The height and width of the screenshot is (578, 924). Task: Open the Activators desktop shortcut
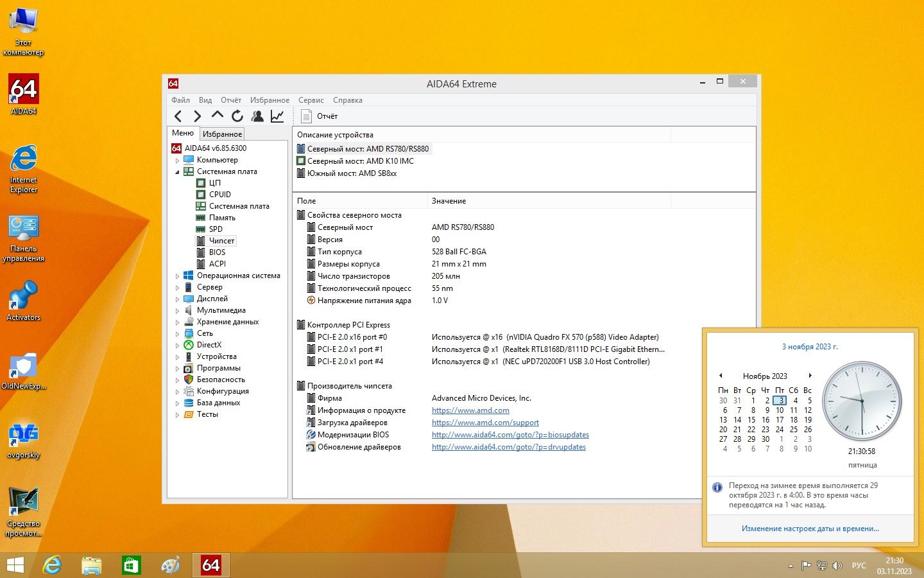tap(23, 301)
